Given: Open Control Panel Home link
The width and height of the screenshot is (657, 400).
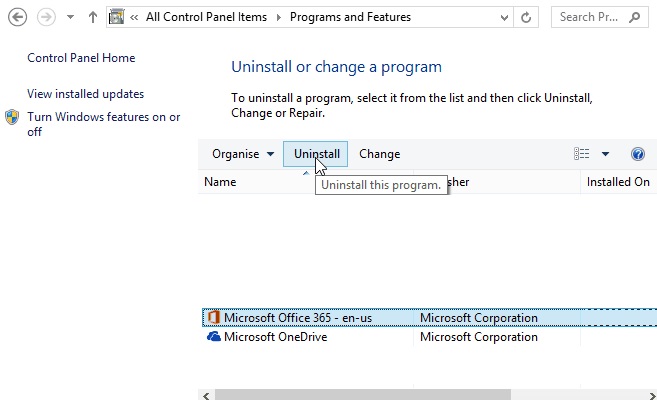Looking at the screenshot, I should (x=81, y=58).
